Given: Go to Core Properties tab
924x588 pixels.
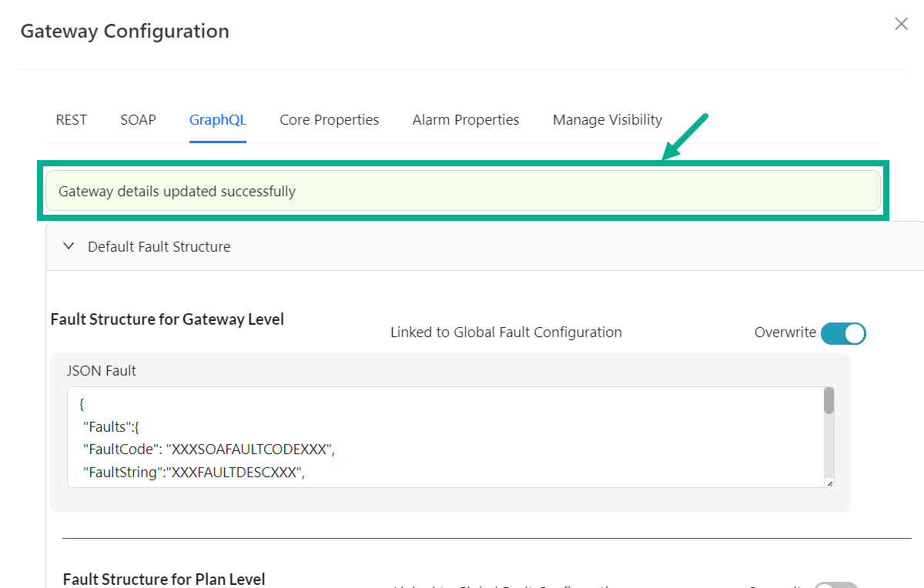Looking at the screenshot, I should point(329,120).
